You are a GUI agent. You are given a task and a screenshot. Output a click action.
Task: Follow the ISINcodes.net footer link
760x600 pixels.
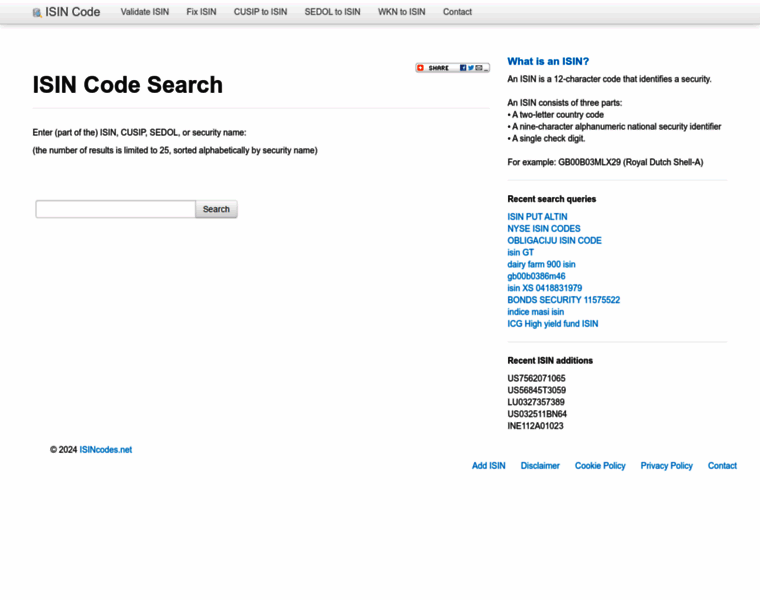click(106, 450)
